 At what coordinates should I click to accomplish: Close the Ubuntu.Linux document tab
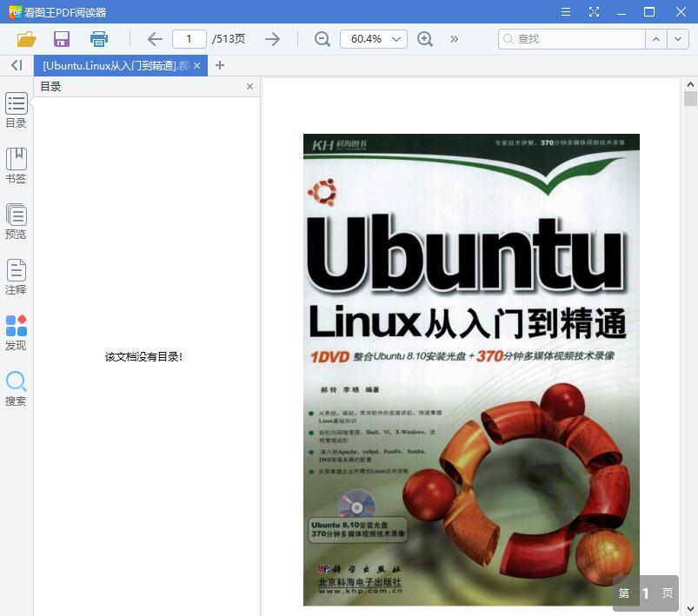coord(197,66)
